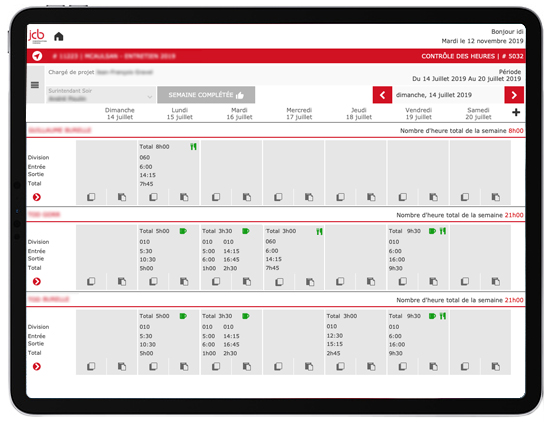Advance to the next week with right arrow
This screenshot has height=422, width=555.
[514, 95]
